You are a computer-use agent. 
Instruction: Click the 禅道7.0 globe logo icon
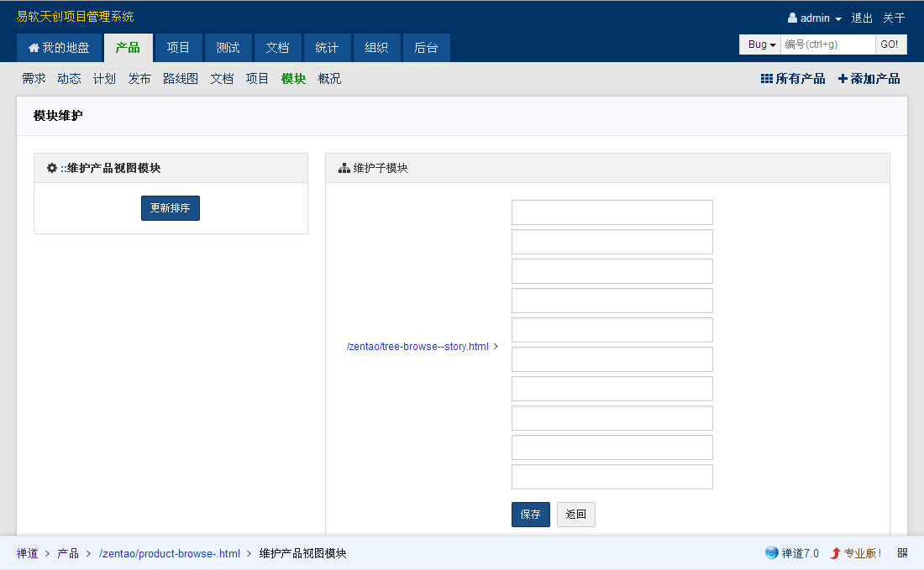pyautogui.click(x=771, y=552)
